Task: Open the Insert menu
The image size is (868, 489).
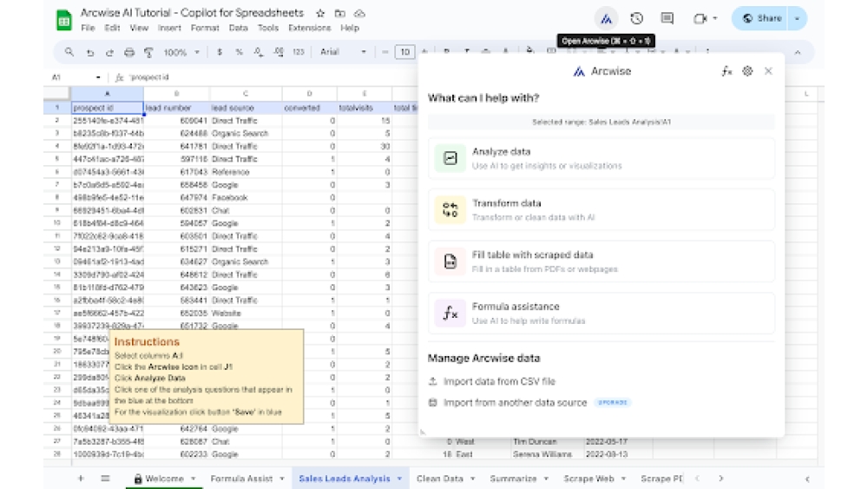Action: [x=169, y=28]
